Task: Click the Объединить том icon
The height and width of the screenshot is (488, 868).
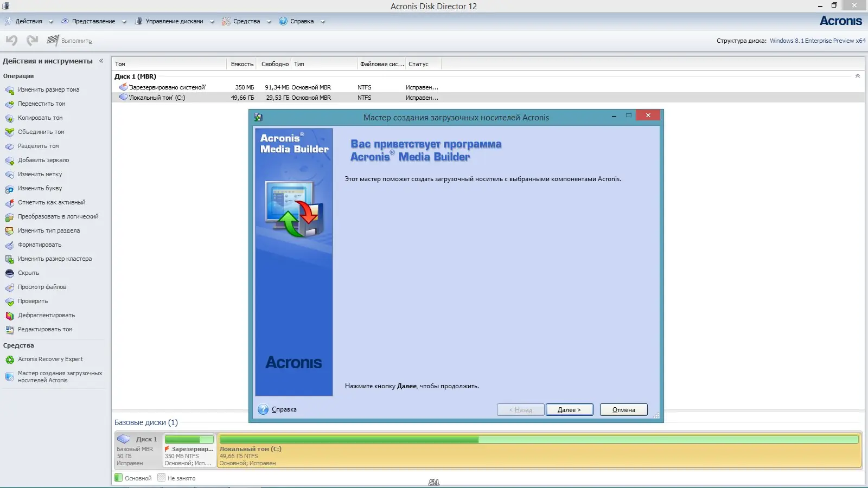Action: pos(10,132)
